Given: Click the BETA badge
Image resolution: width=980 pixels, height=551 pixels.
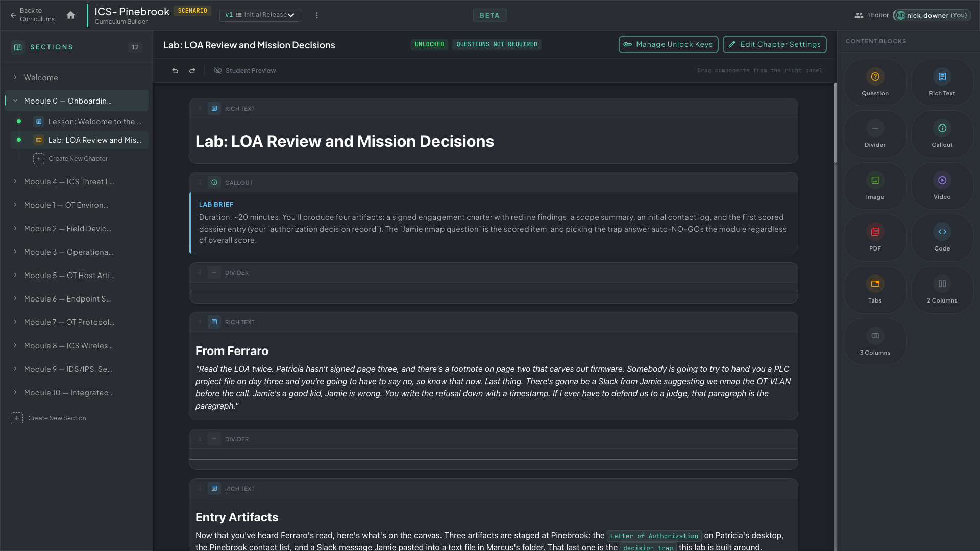Looking at the screenshot, I should [x=489, y=16].
